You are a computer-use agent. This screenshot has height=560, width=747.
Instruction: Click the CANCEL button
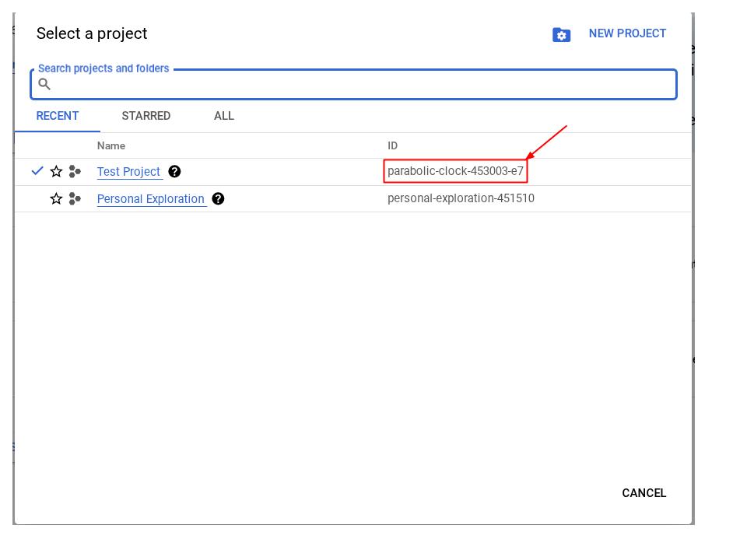[644, 493]
